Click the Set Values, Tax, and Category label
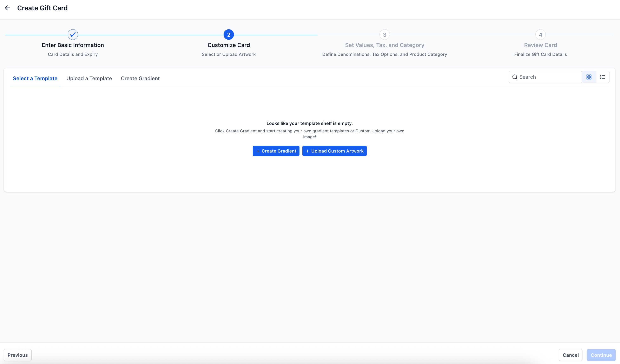 384,45
